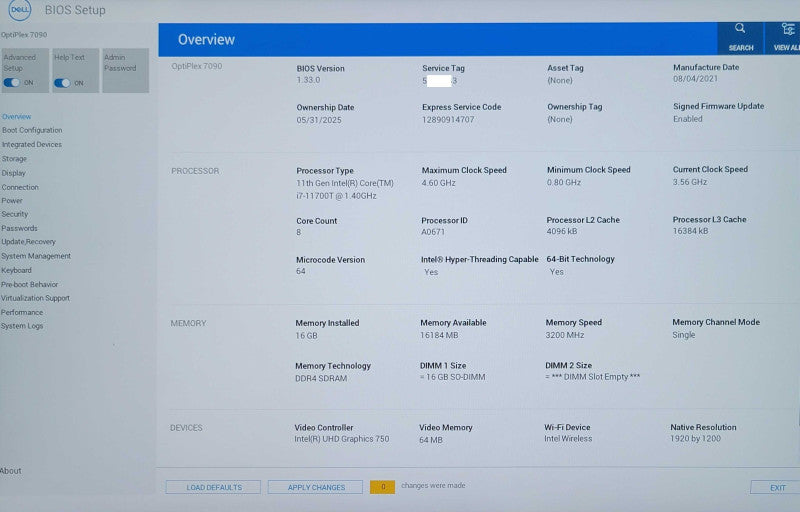Click Current Clock Speed 3.56 GHz
This screenshot has height=512, width=800.
pos(689,182)
